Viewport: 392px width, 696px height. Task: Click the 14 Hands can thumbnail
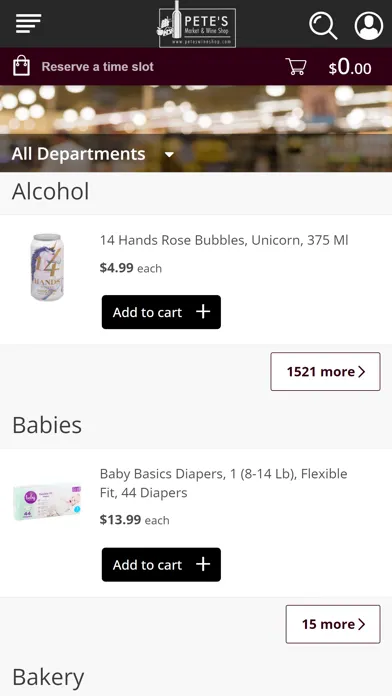coord(47,267)
